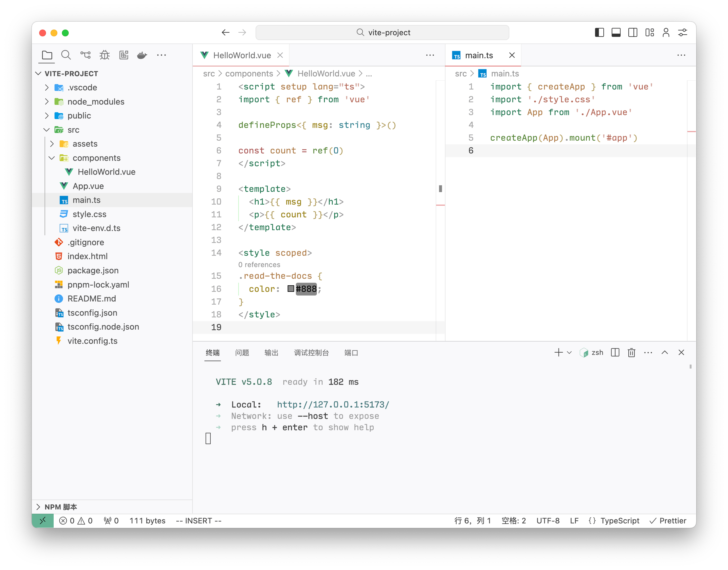Screen dimensions: 728x570
Task: Click components in the breadcrumb bar
Action: pyautogui.click(x=249, y=73)
